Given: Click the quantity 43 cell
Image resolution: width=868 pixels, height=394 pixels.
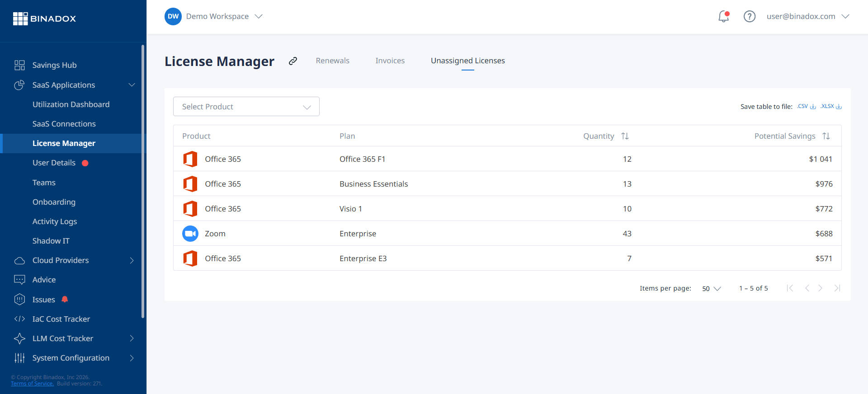Looking at the screenshot, I should 627,234.
